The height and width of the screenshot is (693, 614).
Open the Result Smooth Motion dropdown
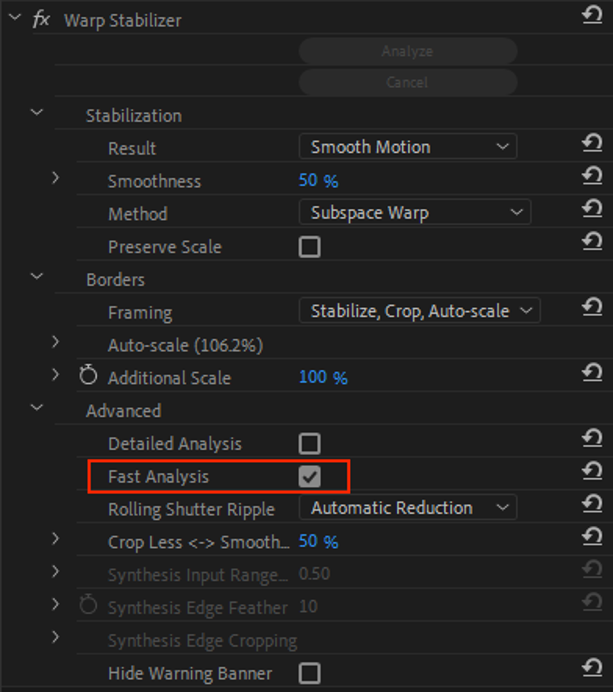point(408,147)
